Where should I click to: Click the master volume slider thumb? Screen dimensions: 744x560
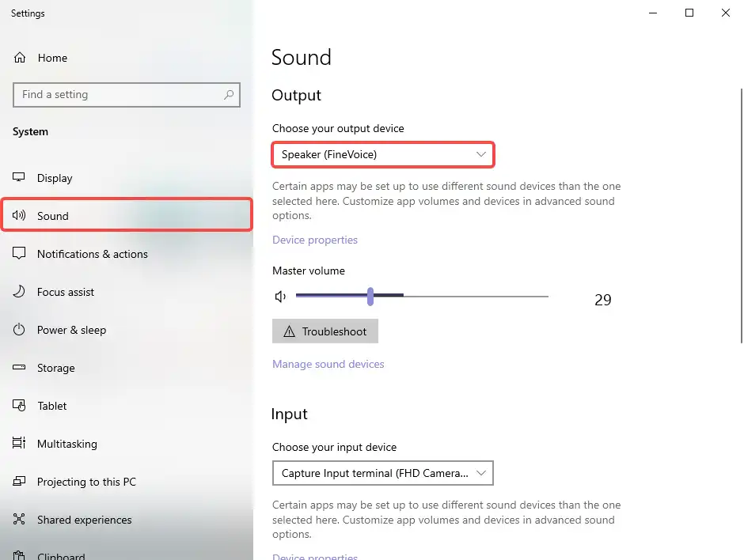[x=370, y=297]
